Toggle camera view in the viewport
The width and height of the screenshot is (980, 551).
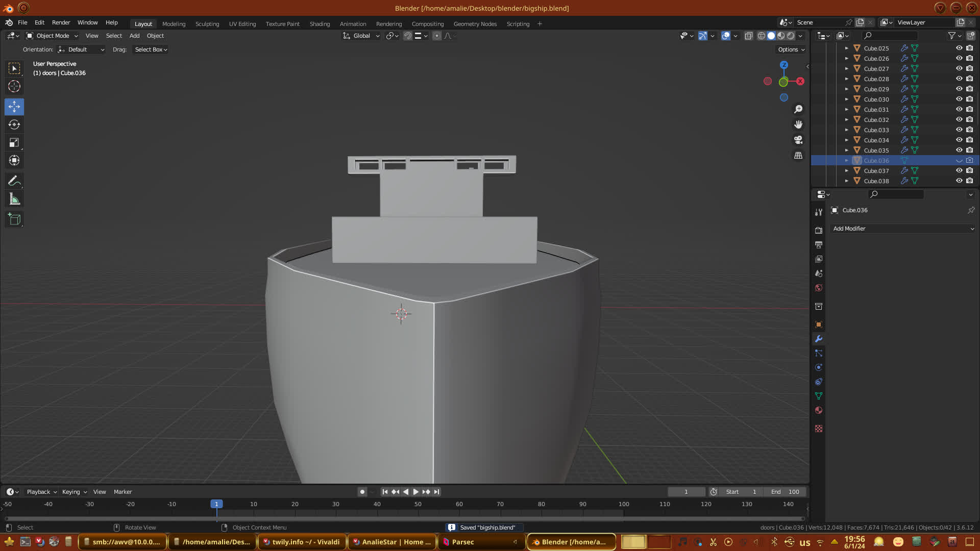(x=798, y=140)
